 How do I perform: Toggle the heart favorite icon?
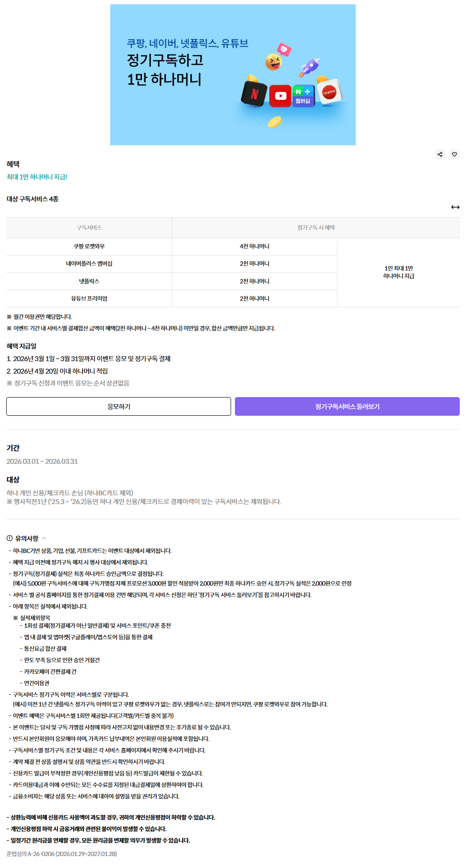[x=454, y=154]
